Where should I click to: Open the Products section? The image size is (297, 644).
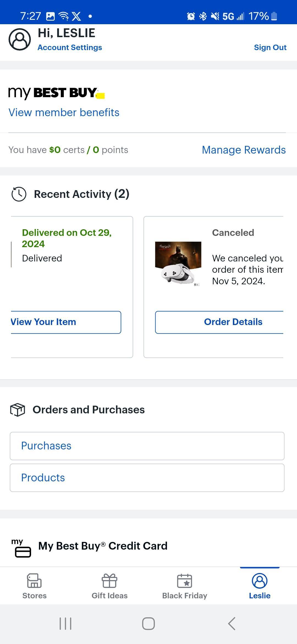point(147,478)
